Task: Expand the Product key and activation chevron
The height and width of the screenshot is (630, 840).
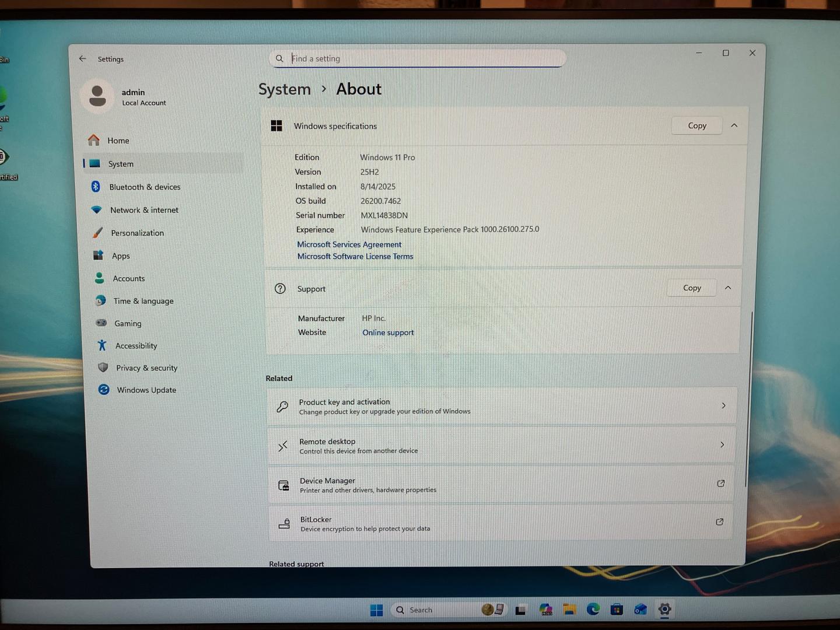Action: (723, 405)
